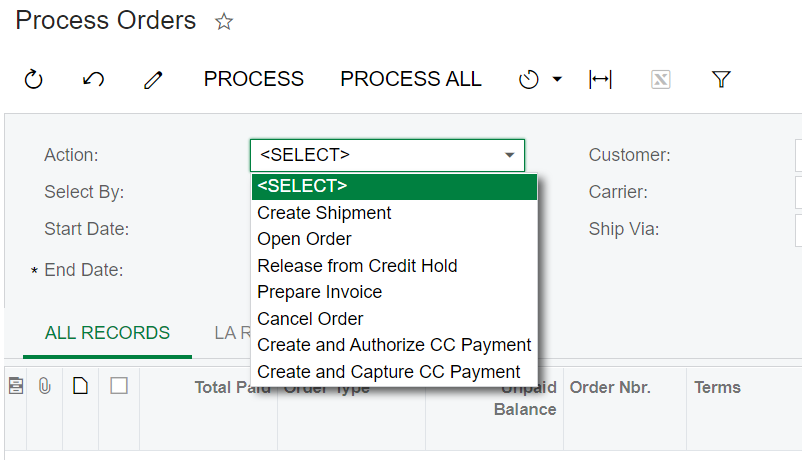
Task: Expand the schedule dropdown arrow
Action: coord(558,79)
